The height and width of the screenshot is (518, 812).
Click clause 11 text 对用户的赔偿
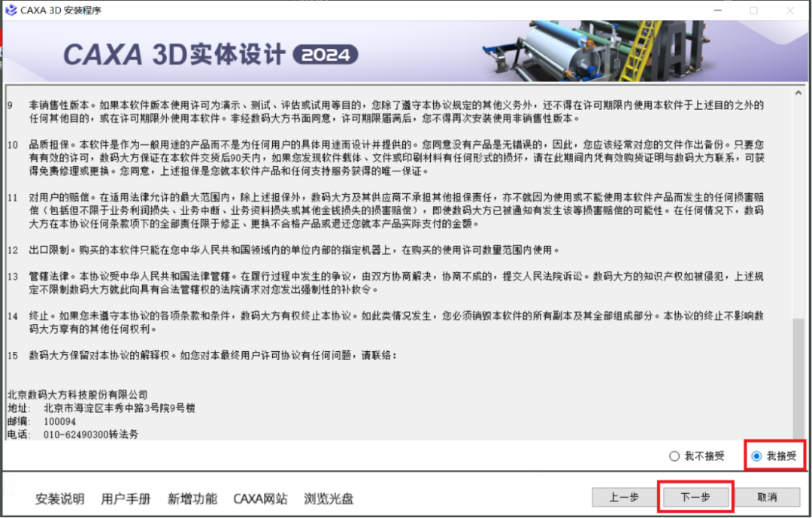60,198
